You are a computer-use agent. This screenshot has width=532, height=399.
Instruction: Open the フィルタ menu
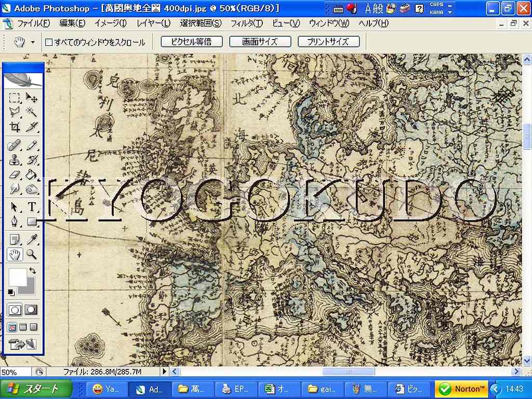pos(247,23)
